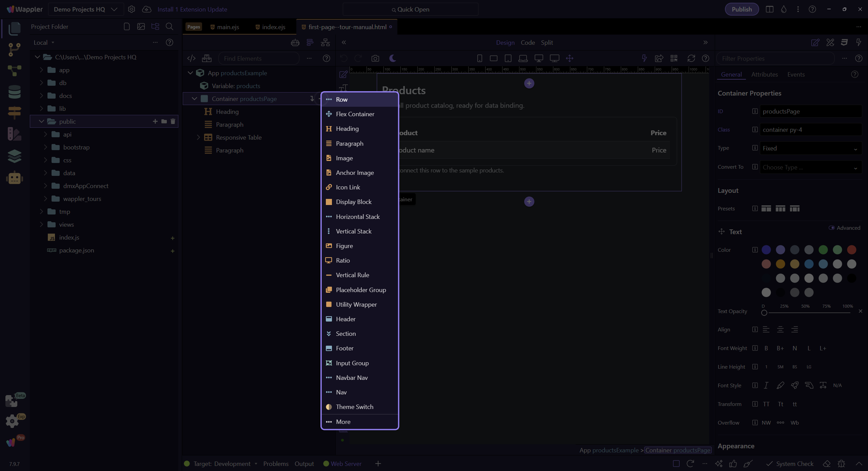Click the QR code icon
868x471 pixels.
click(674, 58)
